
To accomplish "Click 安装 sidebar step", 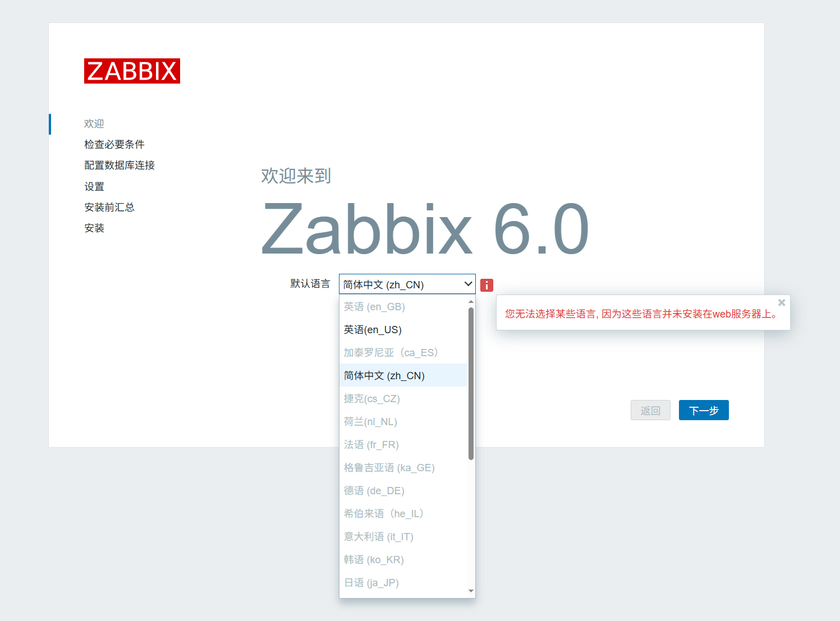I will [x=94, y=228].
